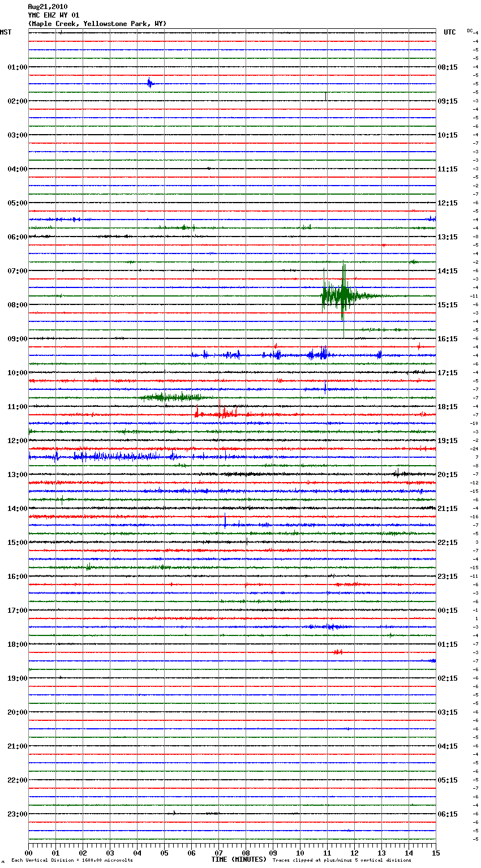Screen dimensions: 481x868
Task: Select the '08:00' MST hour label
Action: point(18,305)
